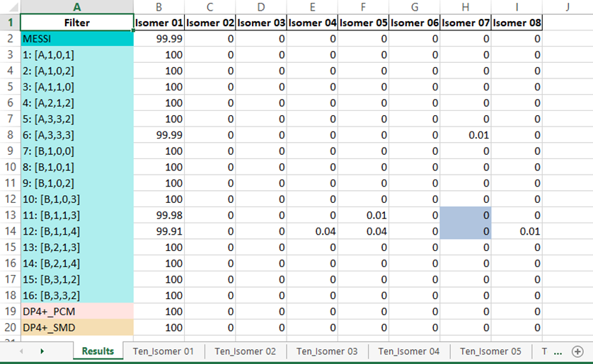Select column J header
The image size is (593, 364).
(568, 7)
